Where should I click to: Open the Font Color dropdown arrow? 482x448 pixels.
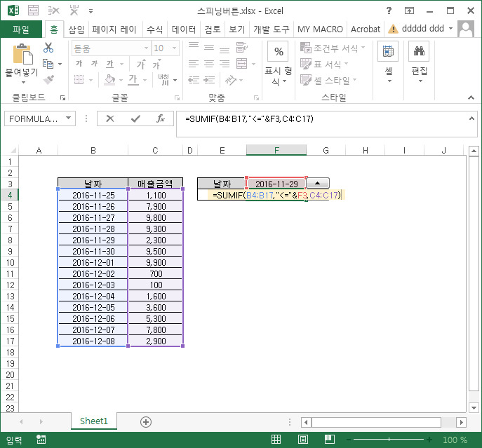(145, 80)
